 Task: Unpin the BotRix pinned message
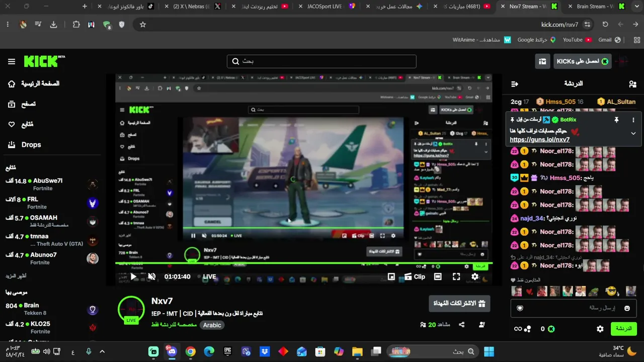click(x=616, y=120)
